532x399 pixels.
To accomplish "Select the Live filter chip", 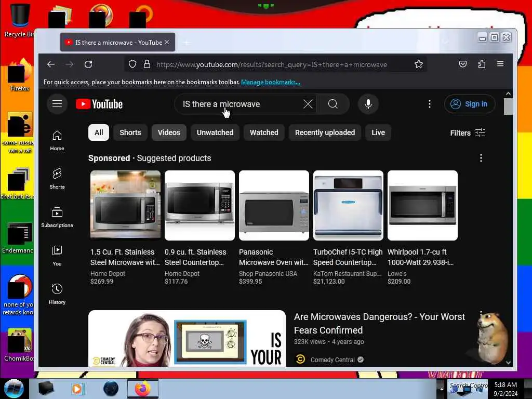I will click(x=378, y=132).
